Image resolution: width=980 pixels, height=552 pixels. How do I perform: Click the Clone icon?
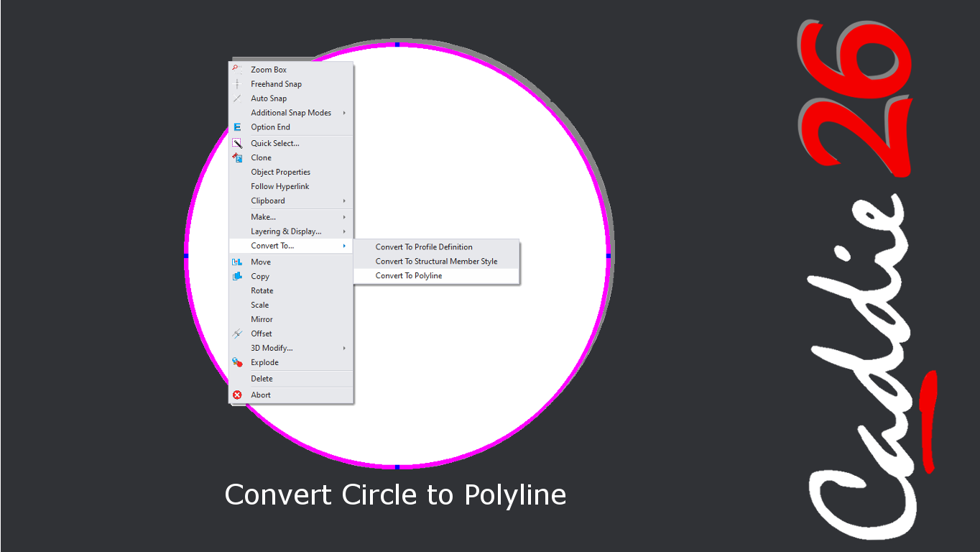(237, 157)
